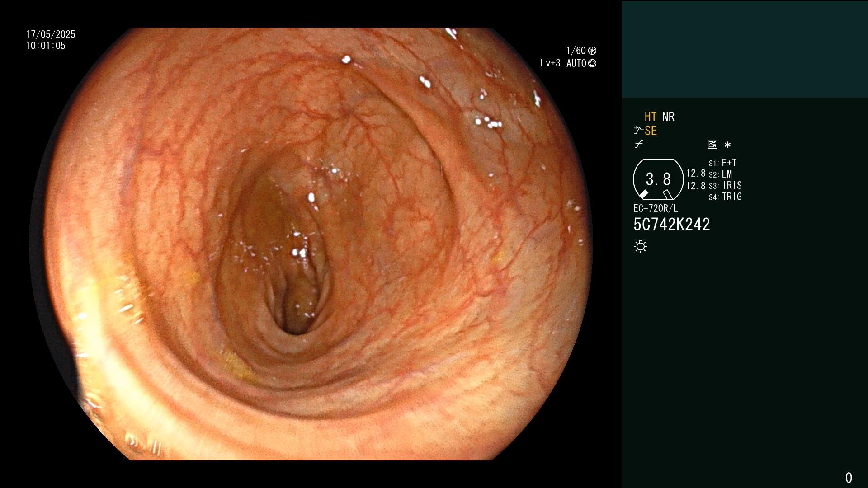Click the AUTO iris mode label
The image size is (868, 488).
pos(576,63)
